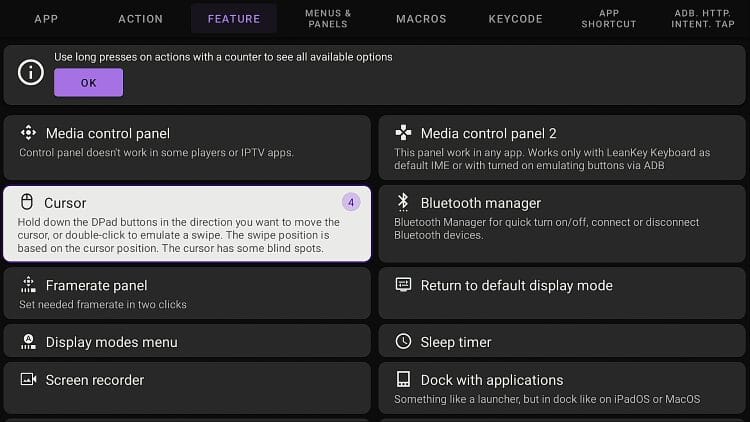This screenshot has width=750, height=422.
Task: Click the info icon in the hint banner
Action: click(31, 73)
